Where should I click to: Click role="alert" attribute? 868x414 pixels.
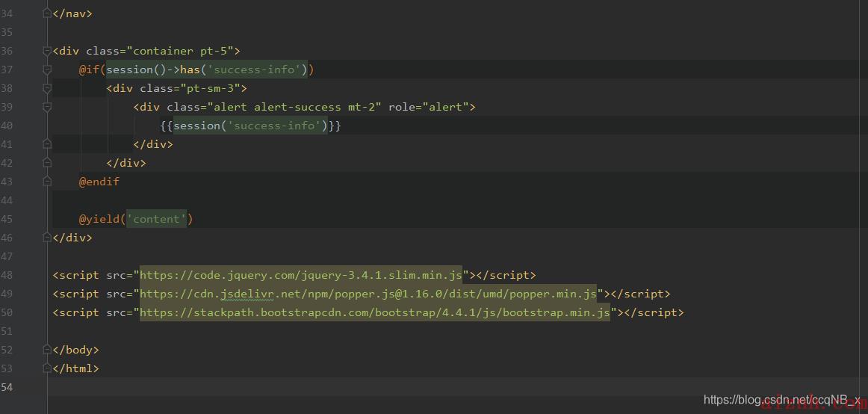pyautogui.click(x=429, y=107)
